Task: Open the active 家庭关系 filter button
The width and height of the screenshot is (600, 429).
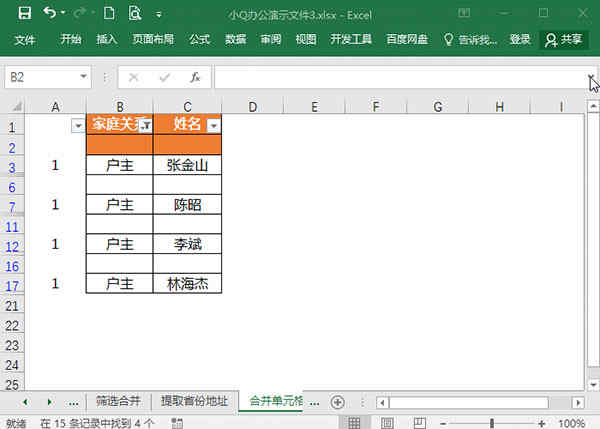Action: (146, 125)
